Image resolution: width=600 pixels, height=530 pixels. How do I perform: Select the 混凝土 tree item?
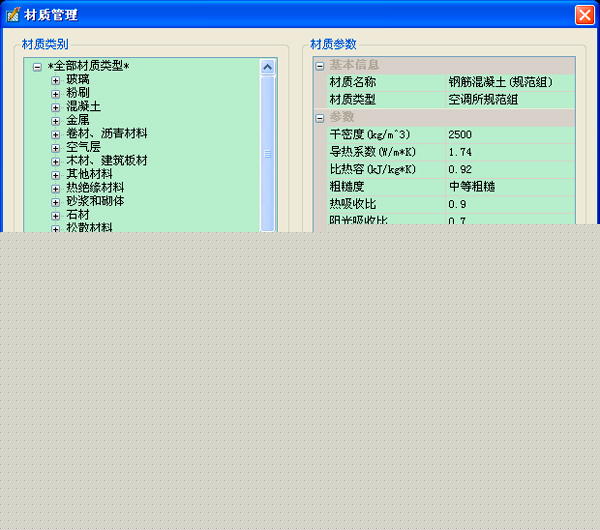click(83, 106)
